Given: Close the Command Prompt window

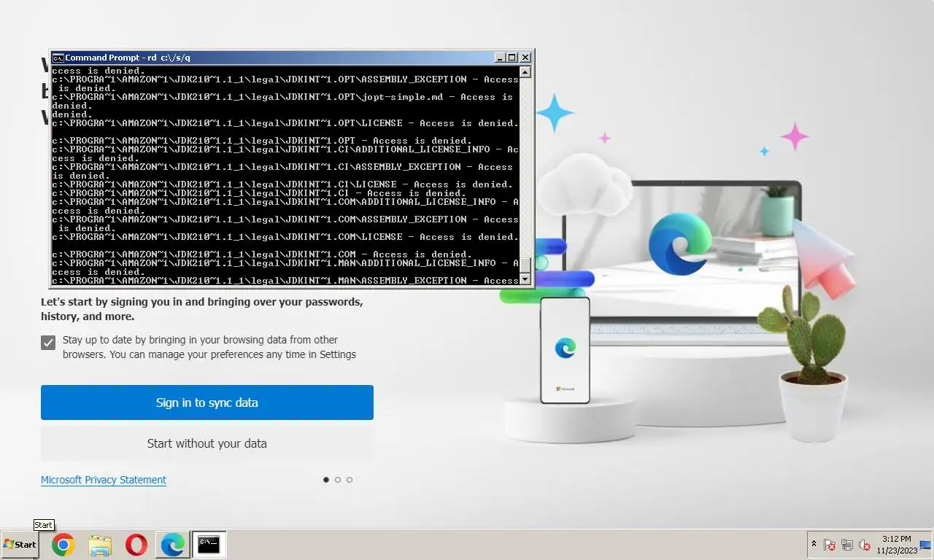Looking at the screenshot, I should point(525,58).
